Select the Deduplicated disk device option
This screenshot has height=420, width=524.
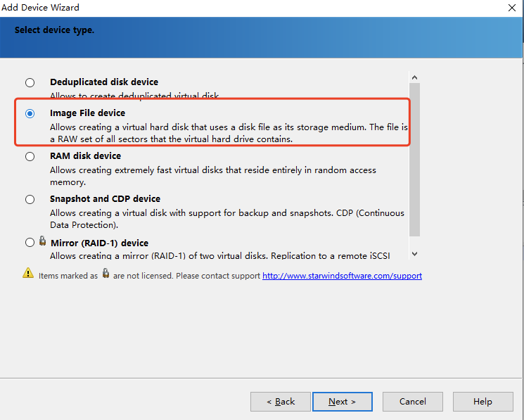(30, 82)
